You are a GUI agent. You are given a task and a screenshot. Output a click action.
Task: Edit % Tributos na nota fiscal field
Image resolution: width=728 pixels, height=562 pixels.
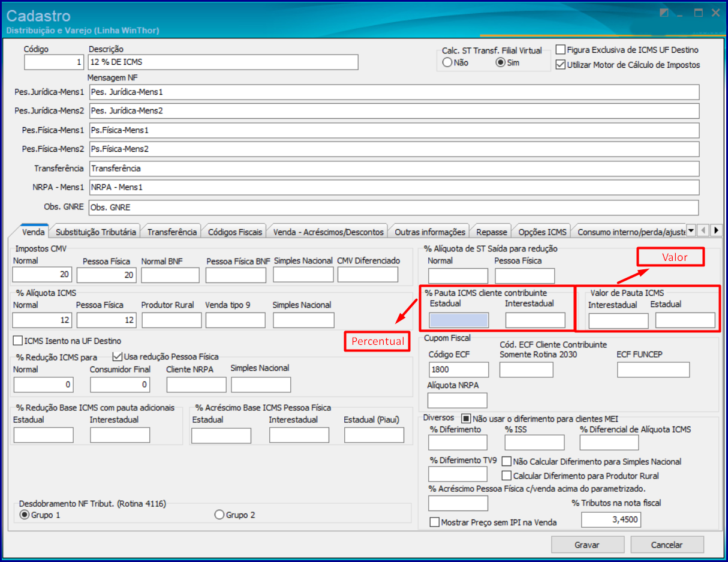tap(611, 519)
